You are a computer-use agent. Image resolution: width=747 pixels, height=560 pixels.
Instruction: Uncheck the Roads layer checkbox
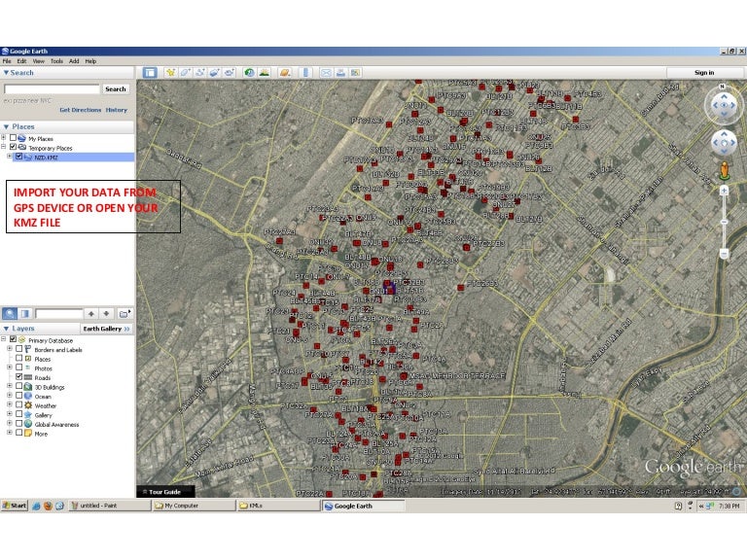coord(18,377)
